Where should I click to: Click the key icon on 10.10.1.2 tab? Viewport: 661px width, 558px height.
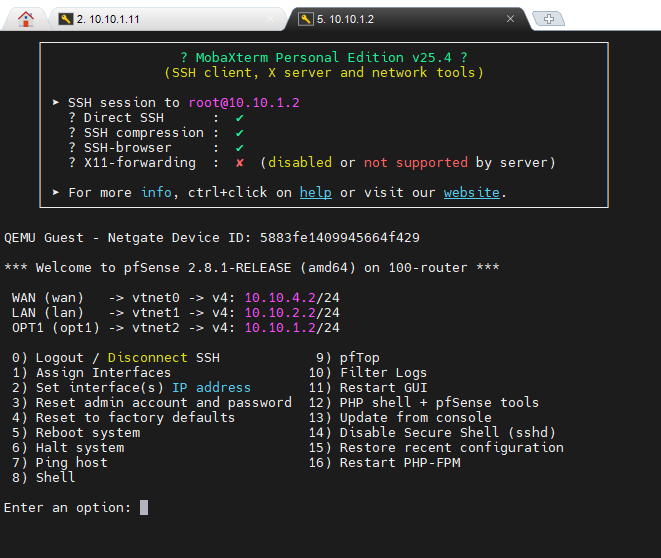point(306,19)
